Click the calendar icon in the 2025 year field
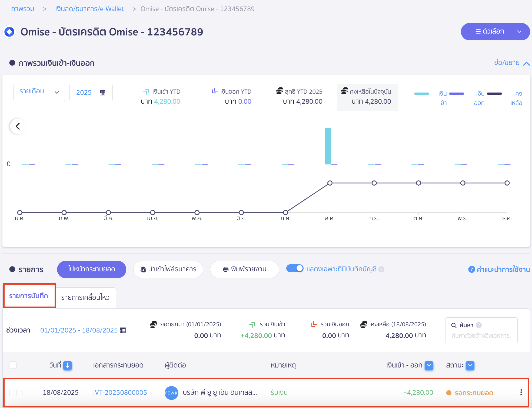This screenshot has width=532, height=408. (102, 93)
